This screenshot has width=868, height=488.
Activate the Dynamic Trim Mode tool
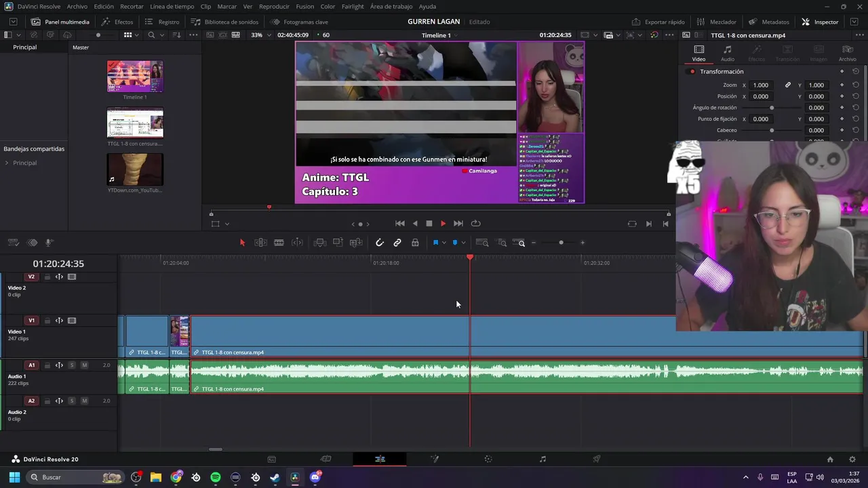[297, 243]
